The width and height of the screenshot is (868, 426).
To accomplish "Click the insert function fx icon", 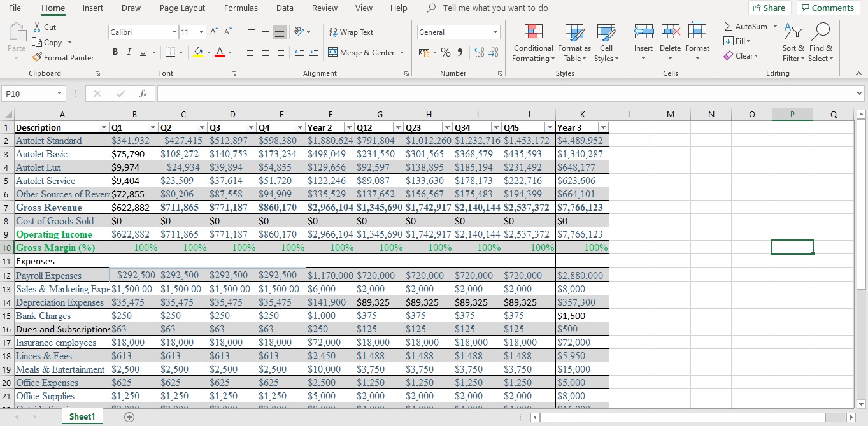I will pyautogui.click(x=143, y=94).
